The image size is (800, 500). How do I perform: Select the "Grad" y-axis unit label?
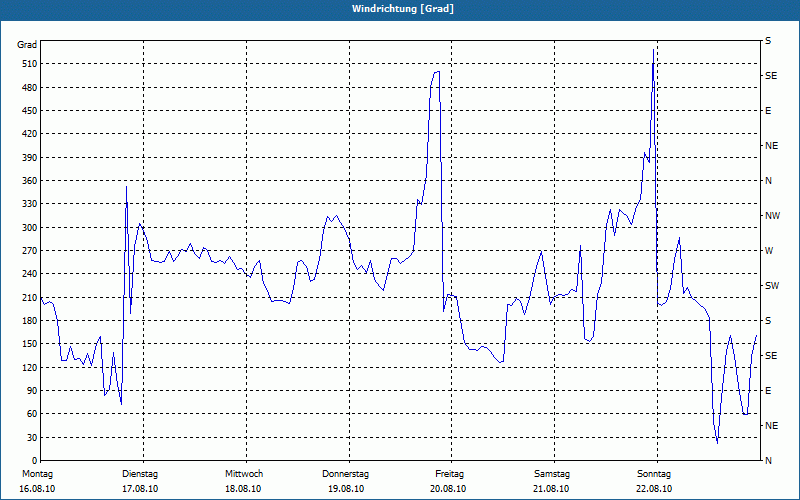coord(27,45)
